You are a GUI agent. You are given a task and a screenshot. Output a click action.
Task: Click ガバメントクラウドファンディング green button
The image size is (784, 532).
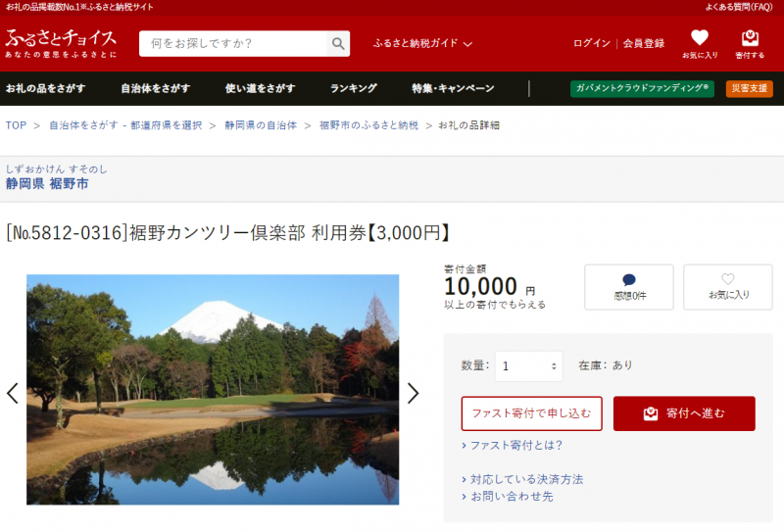coord(642,88)
